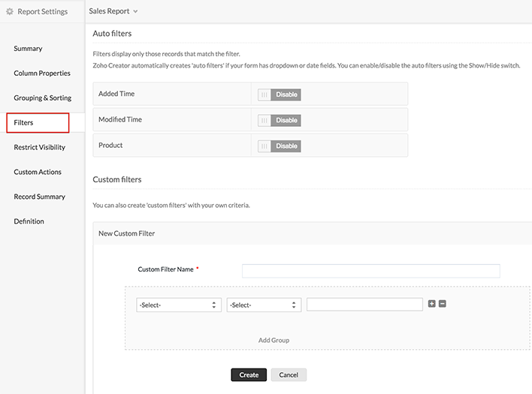532x394 pixels.
Task: Click the Add Group link
Action: tap(274, 340)
